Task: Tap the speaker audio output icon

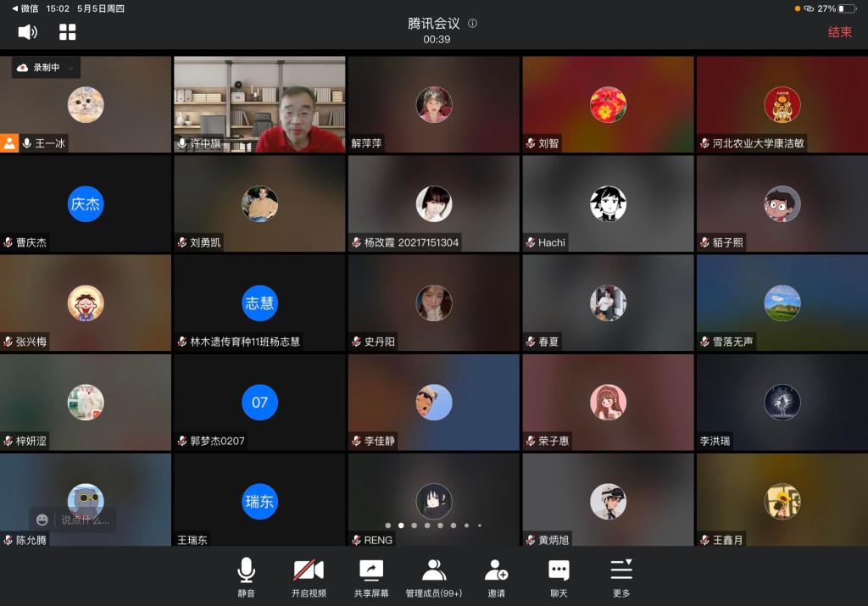Action: (x=27, y=32)
